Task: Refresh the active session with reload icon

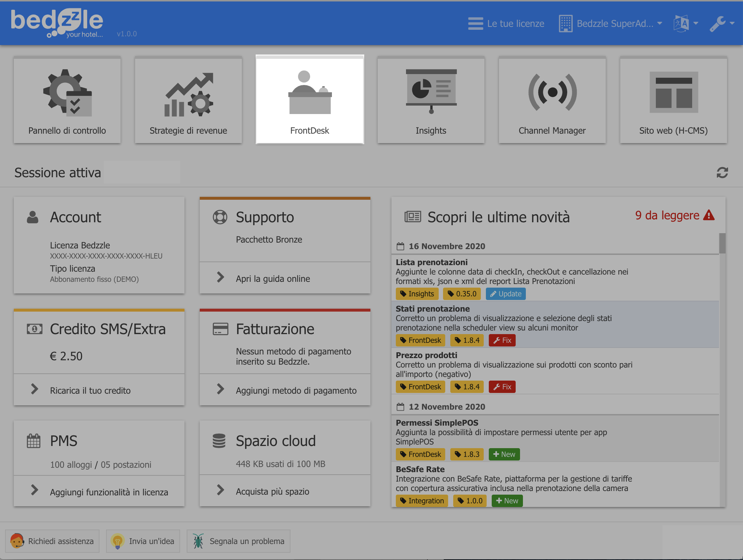Action: tap(722, 173)
